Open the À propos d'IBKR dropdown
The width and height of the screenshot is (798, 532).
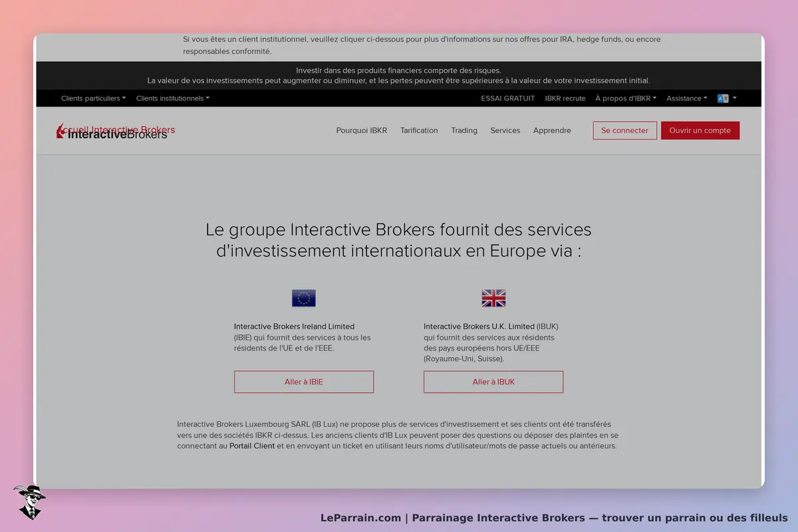626,98
